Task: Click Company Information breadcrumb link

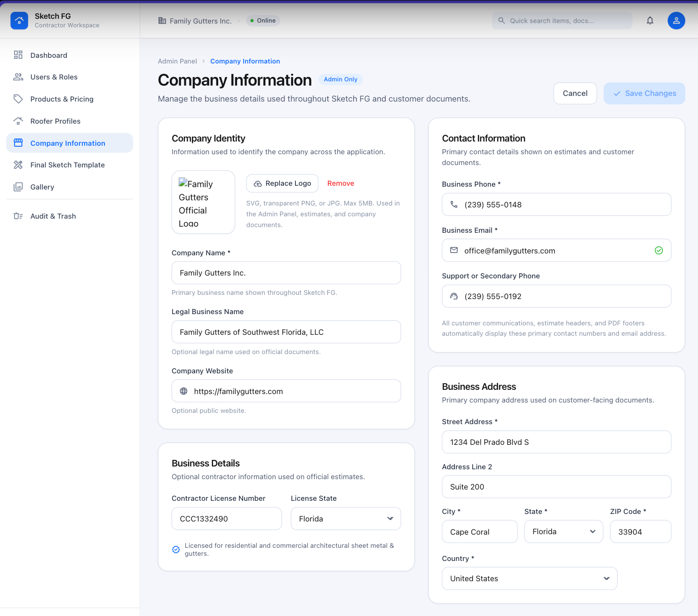Action: tap(245, 61)
